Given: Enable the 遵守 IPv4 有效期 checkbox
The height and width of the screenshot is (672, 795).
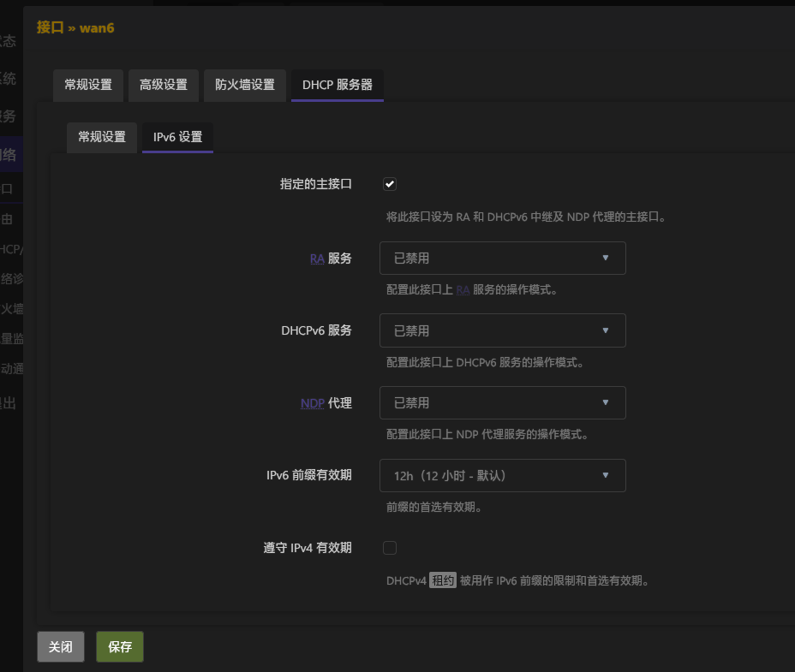Looking at the screenshot, I should (390, 548).
